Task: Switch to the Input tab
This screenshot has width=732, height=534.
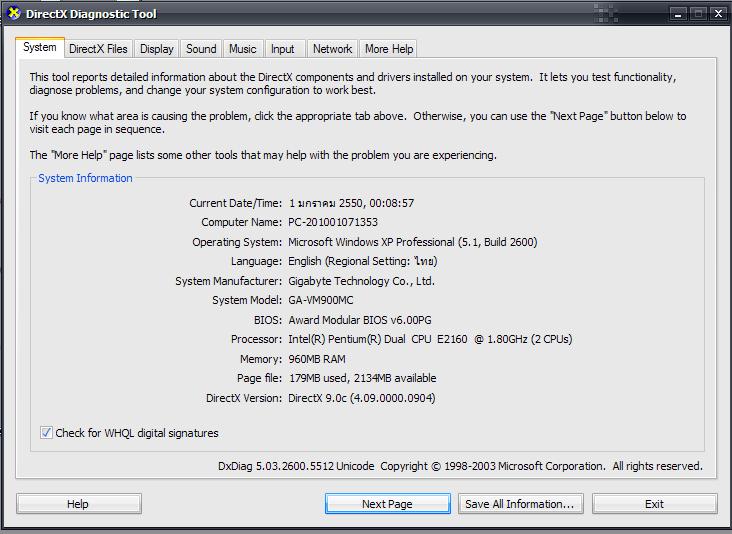Action: pos(283,49)
